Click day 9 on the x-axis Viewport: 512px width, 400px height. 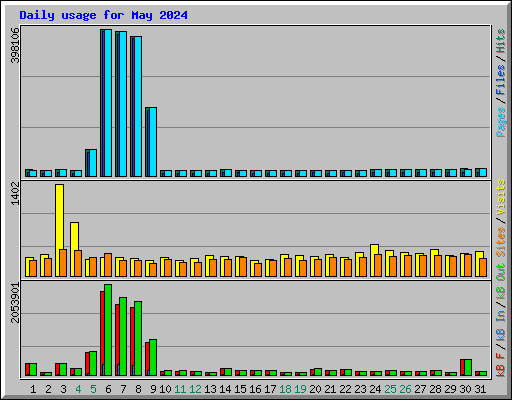pos(153,389)
